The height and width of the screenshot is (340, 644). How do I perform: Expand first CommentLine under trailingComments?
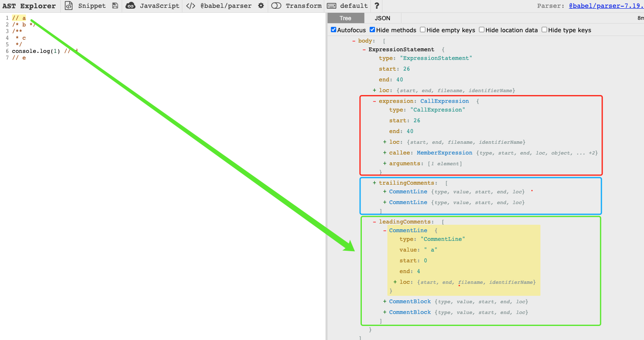pos(385,192)
